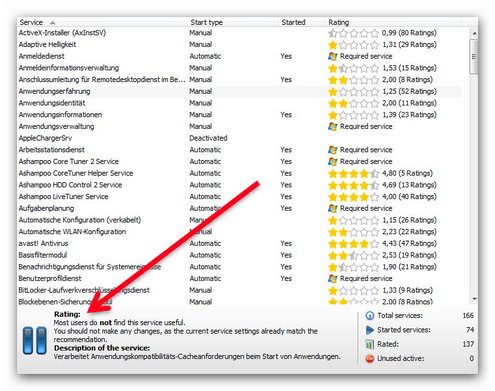Click the Unused active red icon
Viewport: 495px width, 391px height.
[x=370, y=359]
